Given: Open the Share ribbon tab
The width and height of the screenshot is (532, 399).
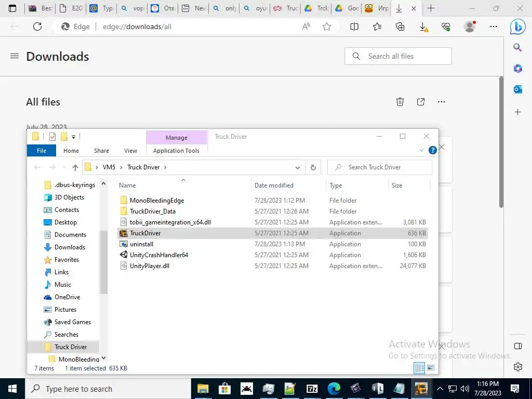Looking at the screenshot, I should tap(101, 151).
